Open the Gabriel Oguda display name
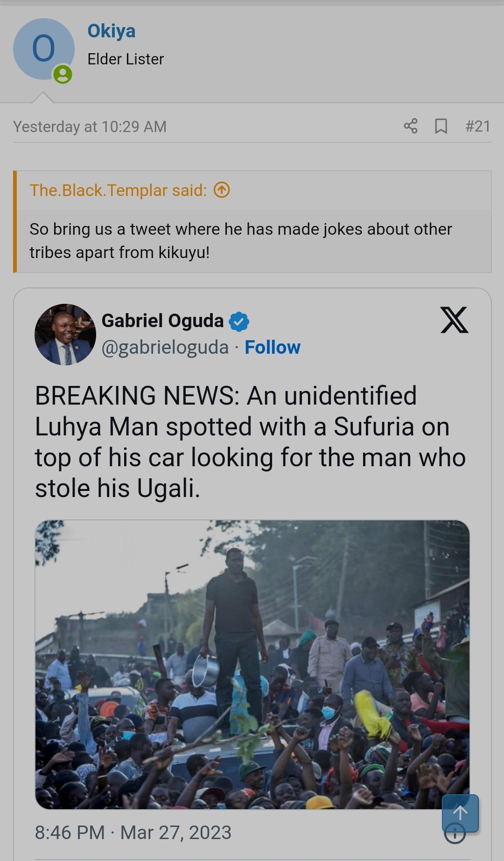 [162, 321]
